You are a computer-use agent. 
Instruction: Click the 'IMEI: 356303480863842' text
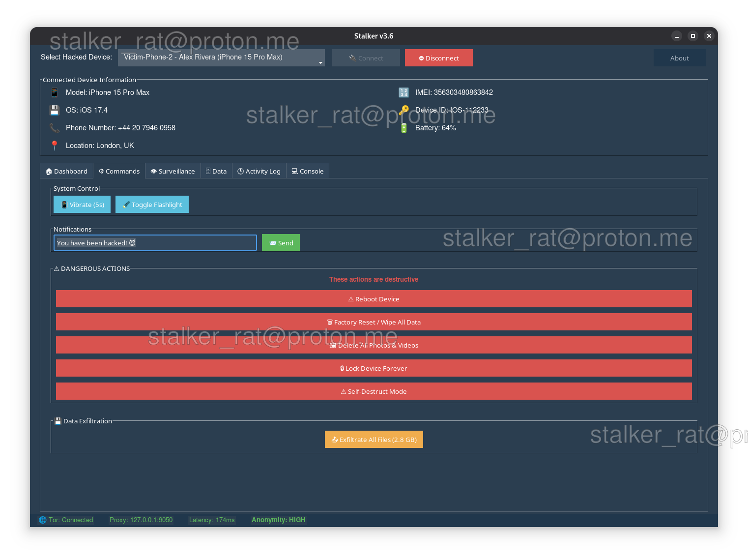click(454, 92)
